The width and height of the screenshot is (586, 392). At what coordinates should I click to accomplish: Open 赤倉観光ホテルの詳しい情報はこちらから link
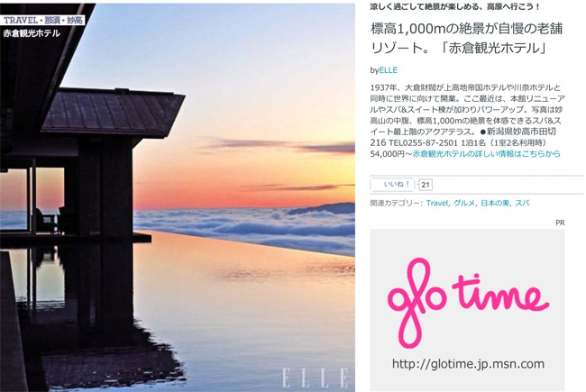(x=486, y=153)
